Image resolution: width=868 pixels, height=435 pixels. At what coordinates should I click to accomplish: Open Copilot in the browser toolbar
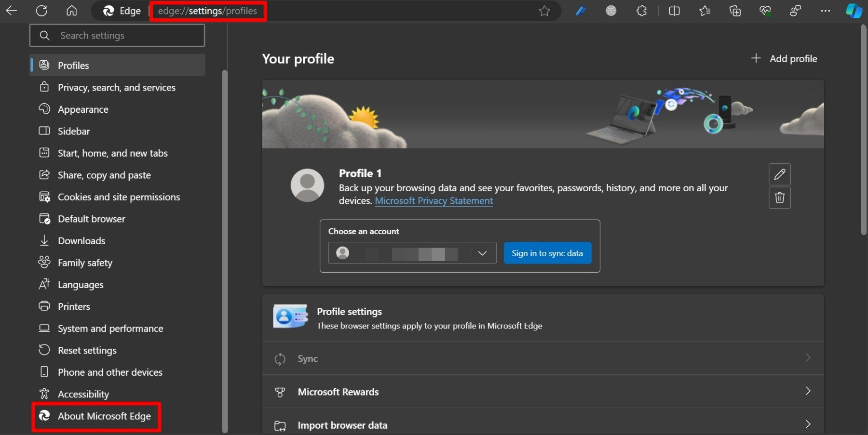coord(854,11)
